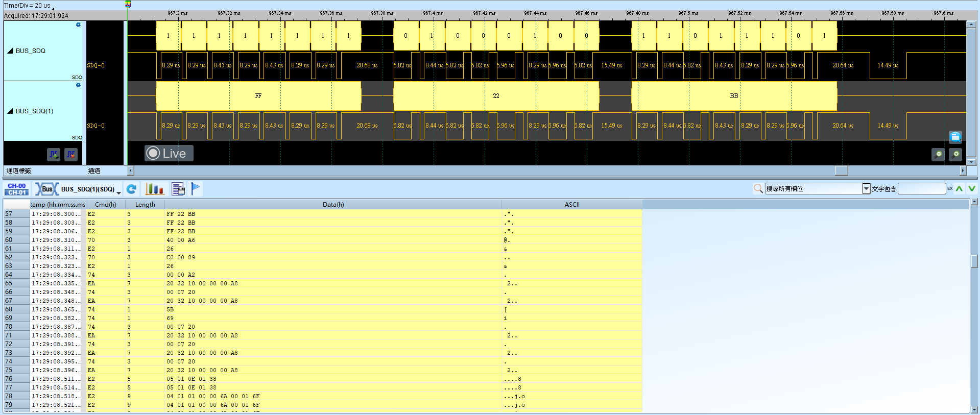The height and width of the screenshot is (415, 980).
Task: Sort by the ASCII column header
Action: click(x=572, y=205)
